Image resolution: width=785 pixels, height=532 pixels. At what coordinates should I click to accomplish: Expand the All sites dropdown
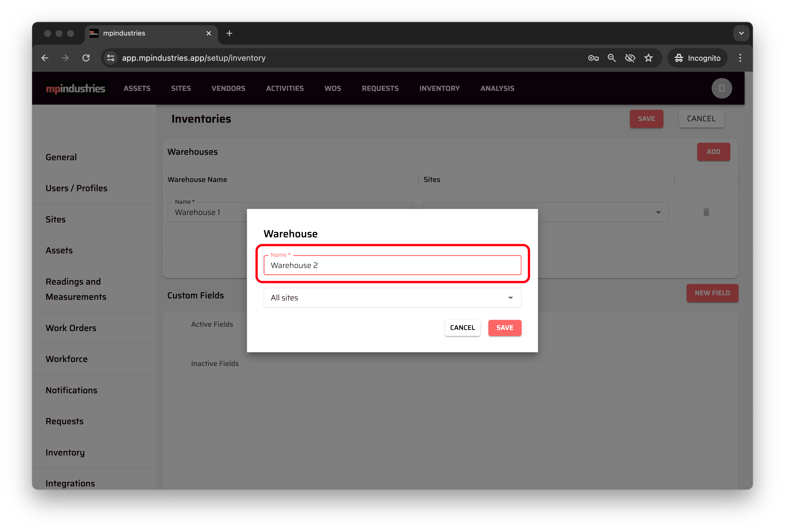coord(510,298)
